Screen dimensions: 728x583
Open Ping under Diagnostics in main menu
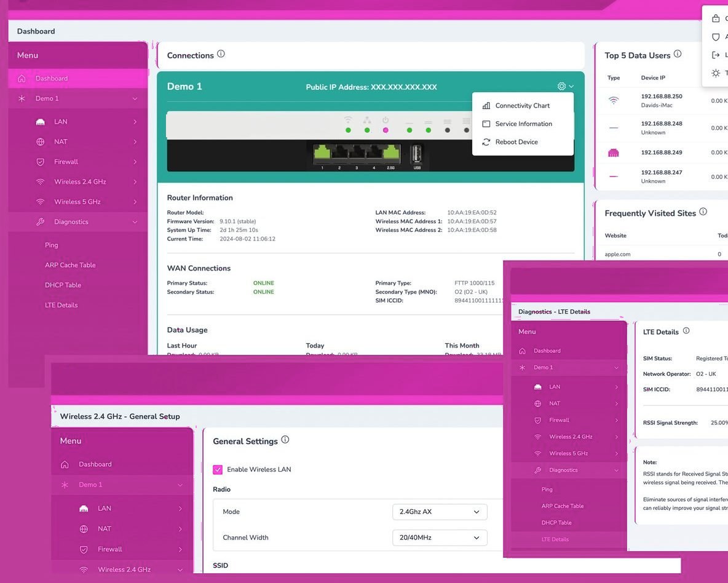click(x=52, y=245)
